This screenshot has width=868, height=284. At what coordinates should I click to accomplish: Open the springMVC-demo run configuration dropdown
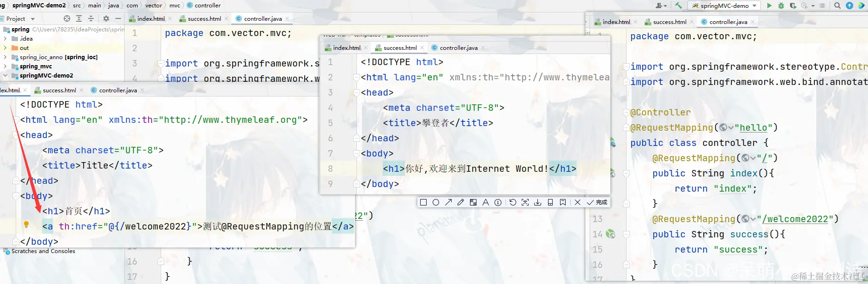coord(723,6)
